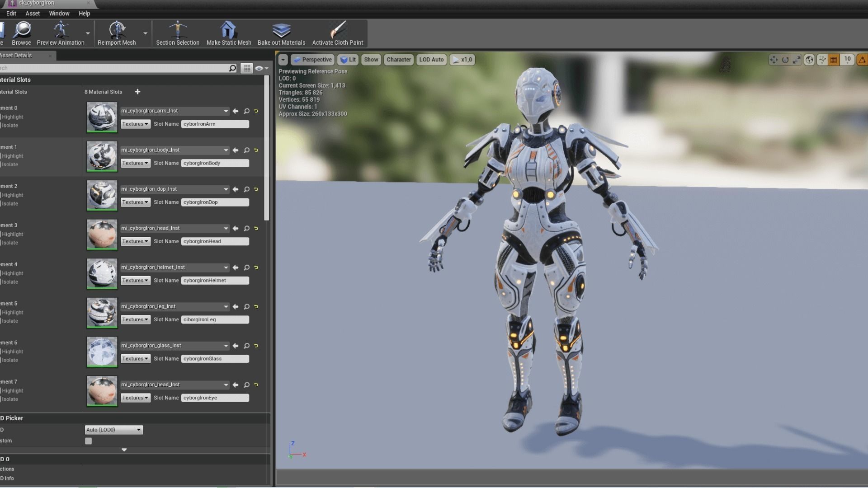This screenshot has height=488, width=868.
Task: Use selected asset arrow for mi_cyborgIron_arm_Inst
Action: tap(236, 111)
